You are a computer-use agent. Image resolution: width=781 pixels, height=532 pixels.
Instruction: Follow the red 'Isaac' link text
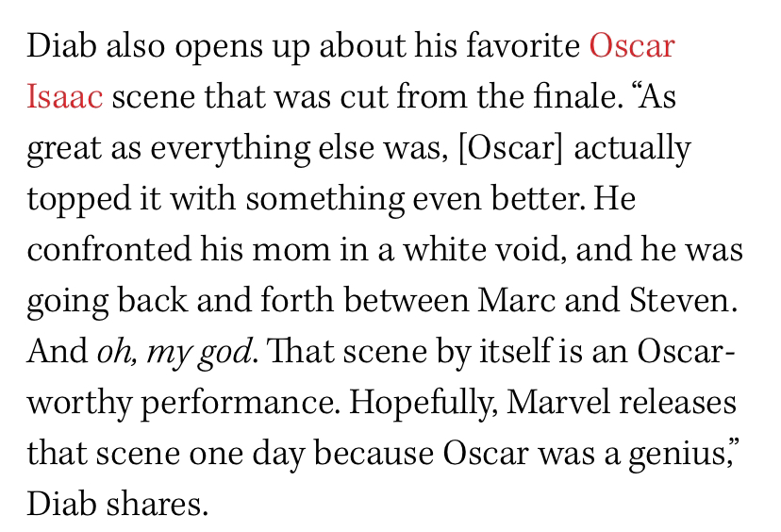click(65, 96)
